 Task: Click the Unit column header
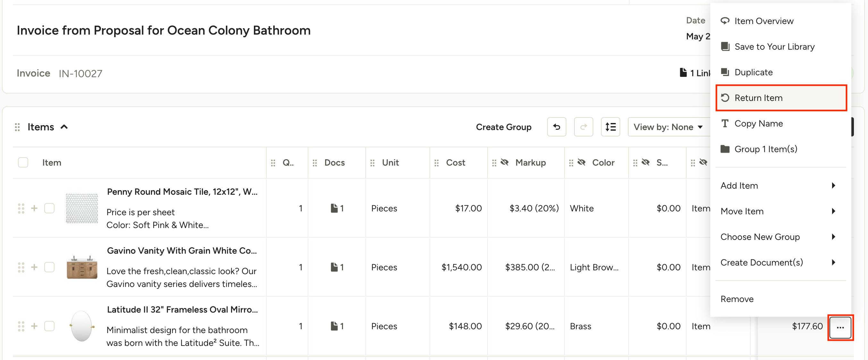click(390, 162)
